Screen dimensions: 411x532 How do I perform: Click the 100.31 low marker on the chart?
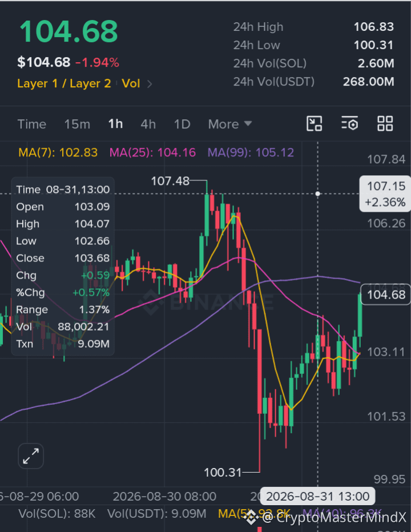(223, 472)
